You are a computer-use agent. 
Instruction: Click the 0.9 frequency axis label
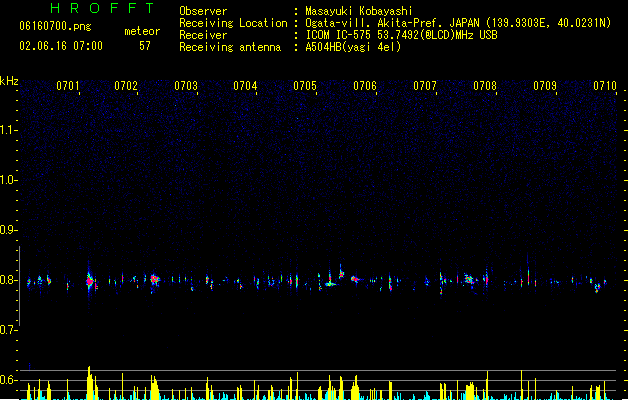point(8,230)
